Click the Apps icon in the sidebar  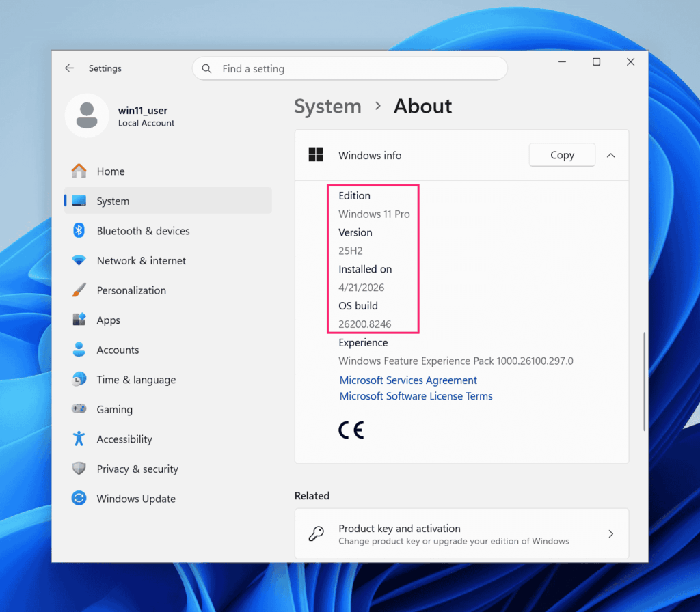[x=79, y=320]
